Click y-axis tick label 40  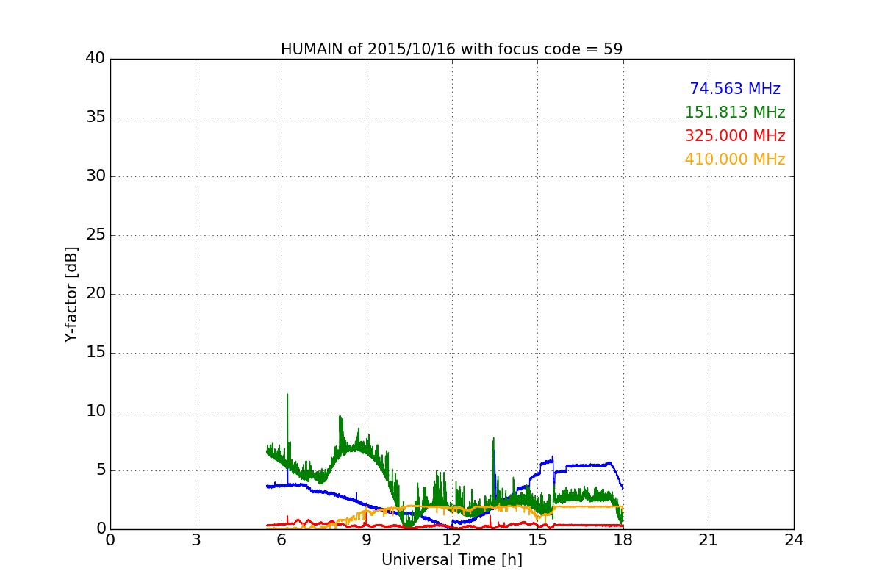pos(96,59)
